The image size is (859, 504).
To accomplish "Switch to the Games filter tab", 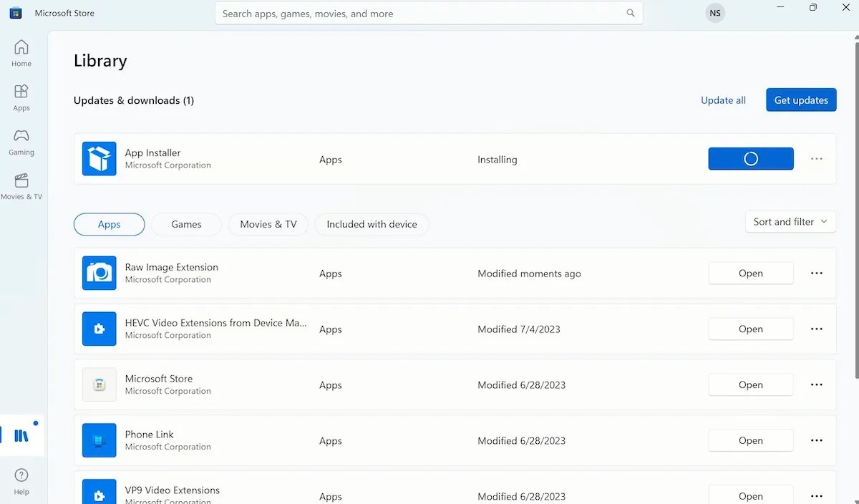I will click(186, 224).
